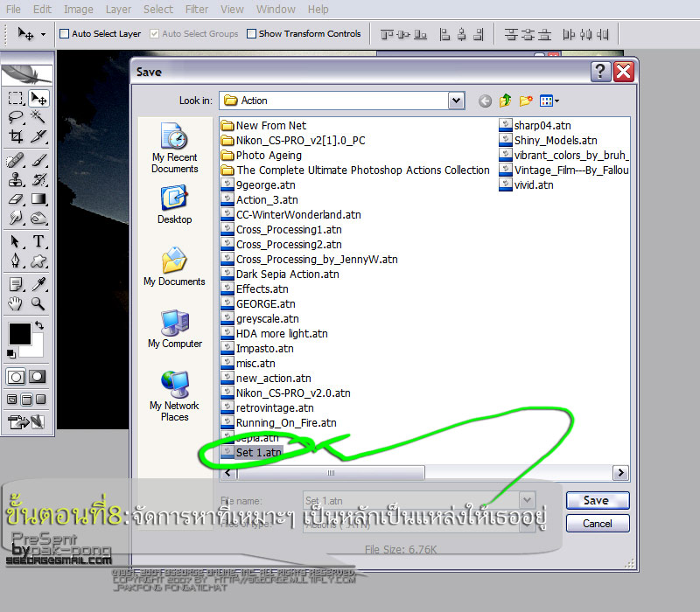This screenshot has width=700, height=612.
Task: Open the Layer menu
Action: (118, 9)
